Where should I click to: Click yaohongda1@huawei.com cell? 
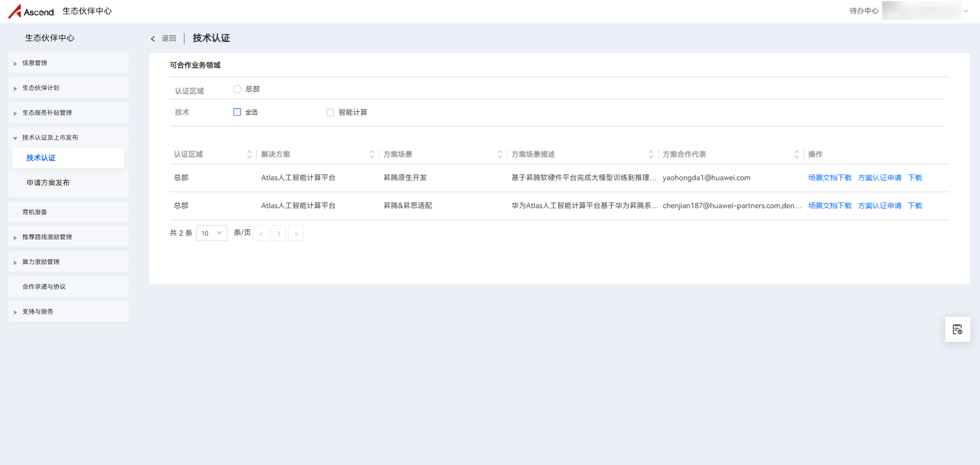[x=706, y=177]
